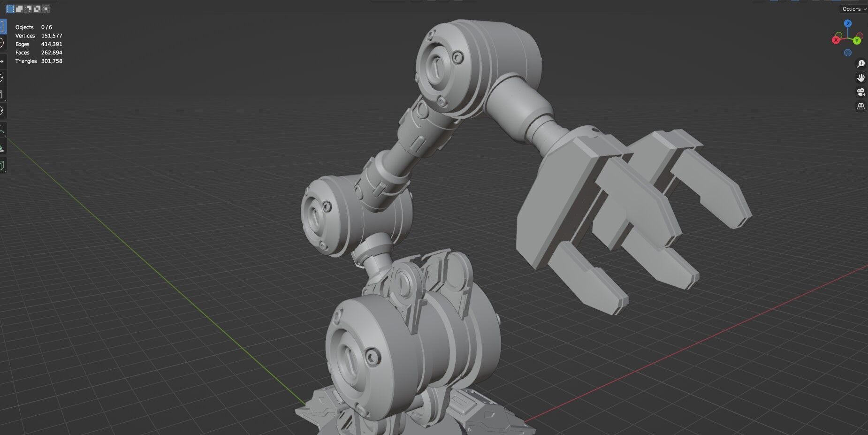Click the Faces 262,894 statistic
The height and width of the screenshot is (435, 868).
tap(38, 53)
